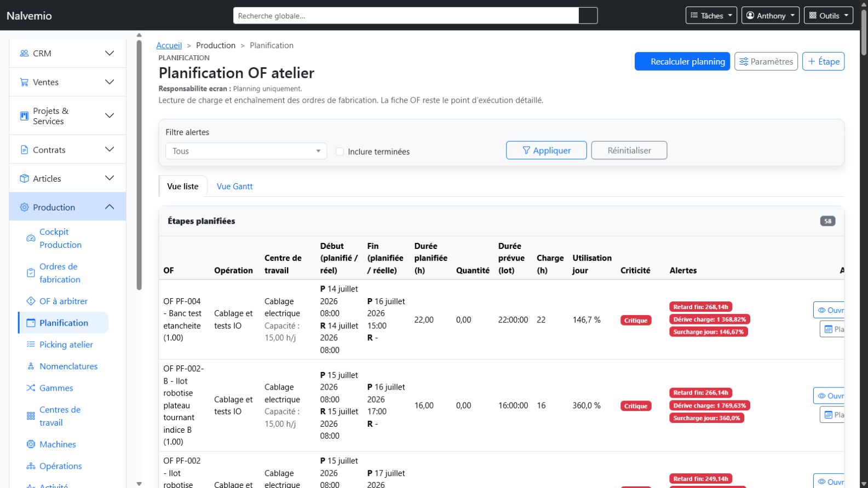Click the Gammes shuffle icon
This screenshot has height=488, width=868.
coord(31,388)
